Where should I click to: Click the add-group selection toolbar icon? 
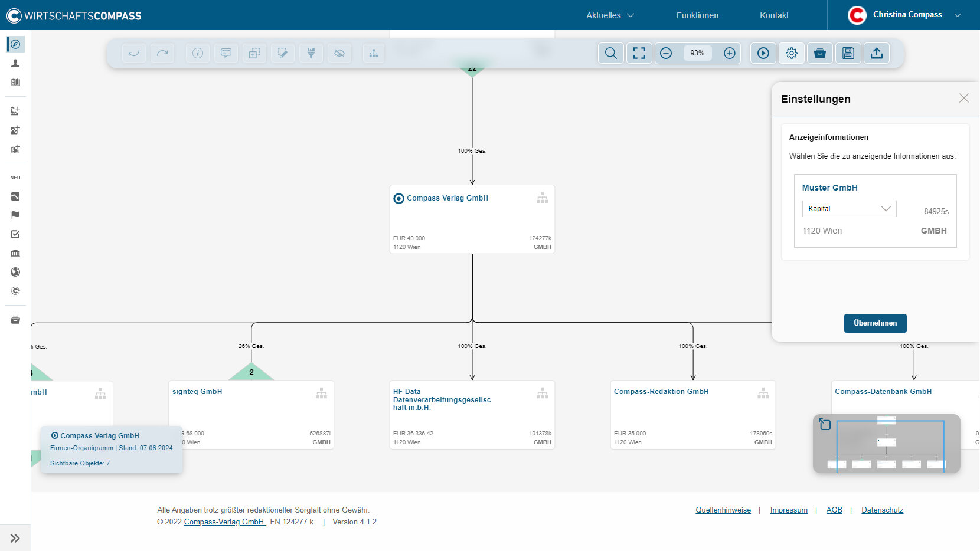click(254, 53)
